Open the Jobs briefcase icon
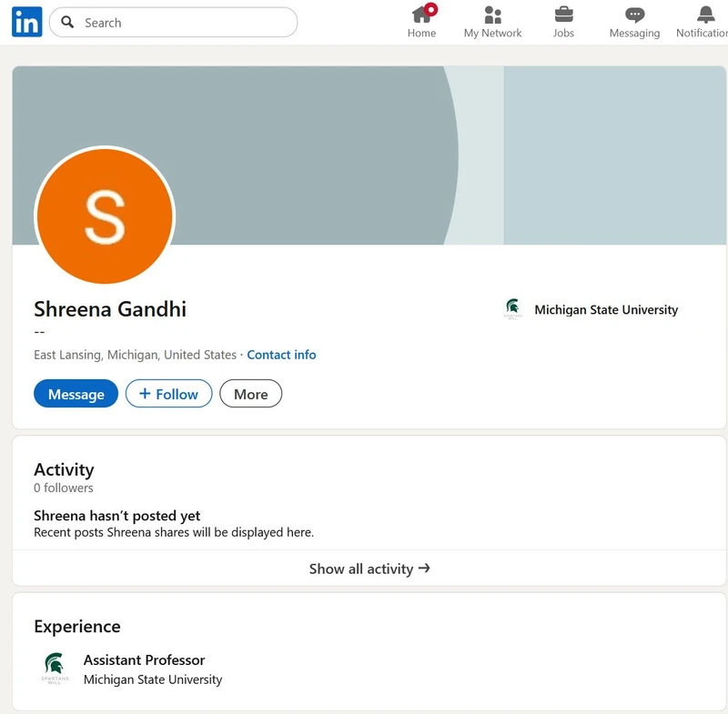This screenshot has height=714, width=728. click(563, 15)
